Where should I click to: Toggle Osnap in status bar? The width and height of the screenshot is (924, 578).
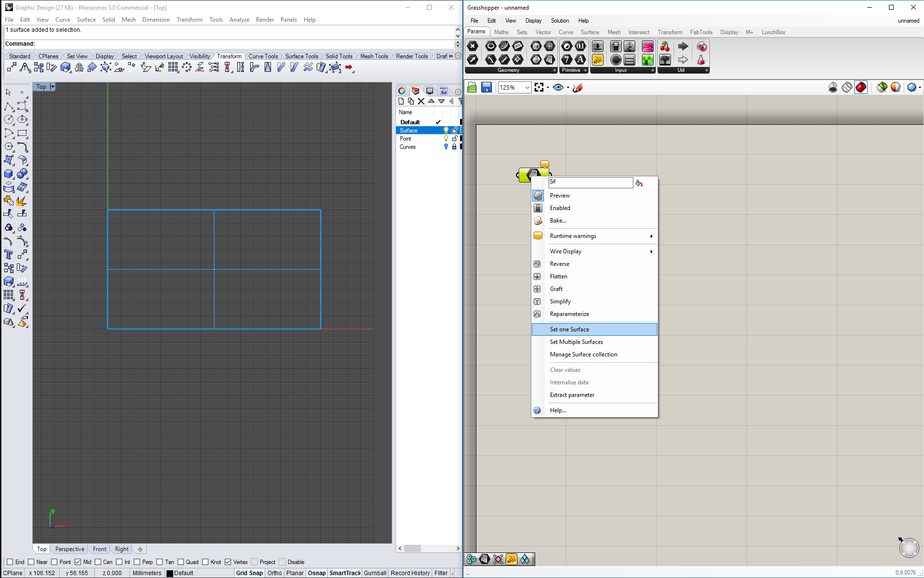pos(317,573)
